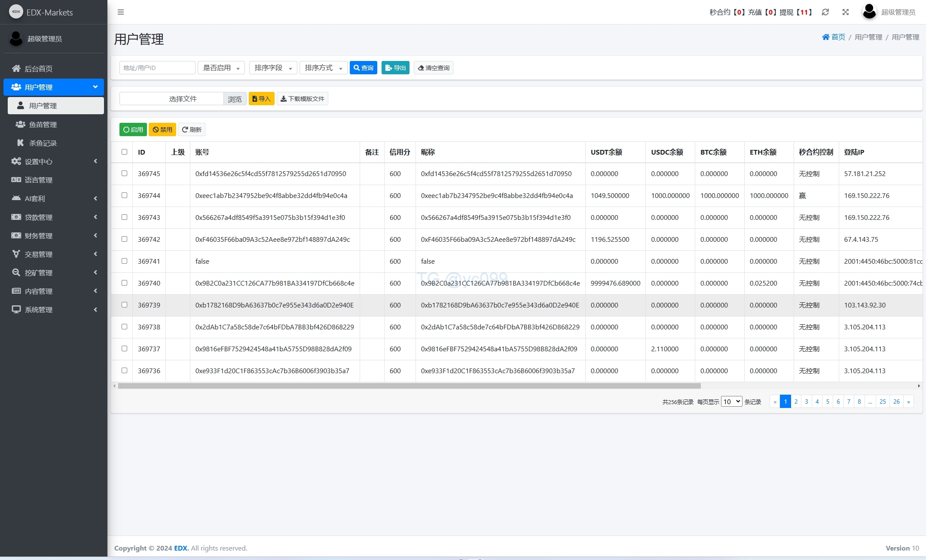Click the hamburger sidebar toggle icon
Image resolution: width=926 pixels, height=560 pixels.
coord(121,12)
